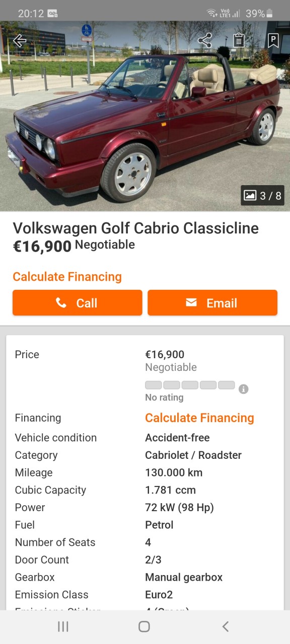Viewport: 290px width, 644px height.
Task: Share this car listing
Action: click(x=204, y=40)
